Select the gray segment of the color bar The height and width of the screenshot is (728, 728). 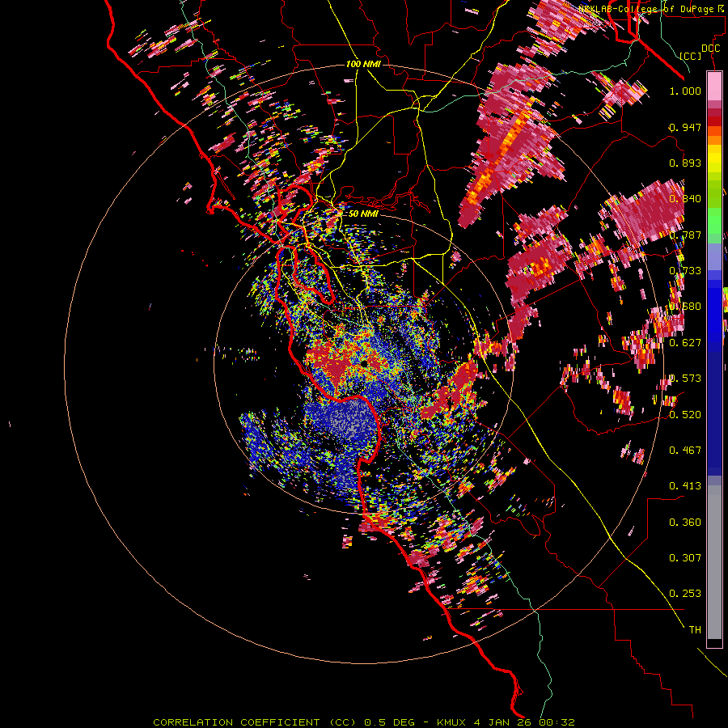714,562
